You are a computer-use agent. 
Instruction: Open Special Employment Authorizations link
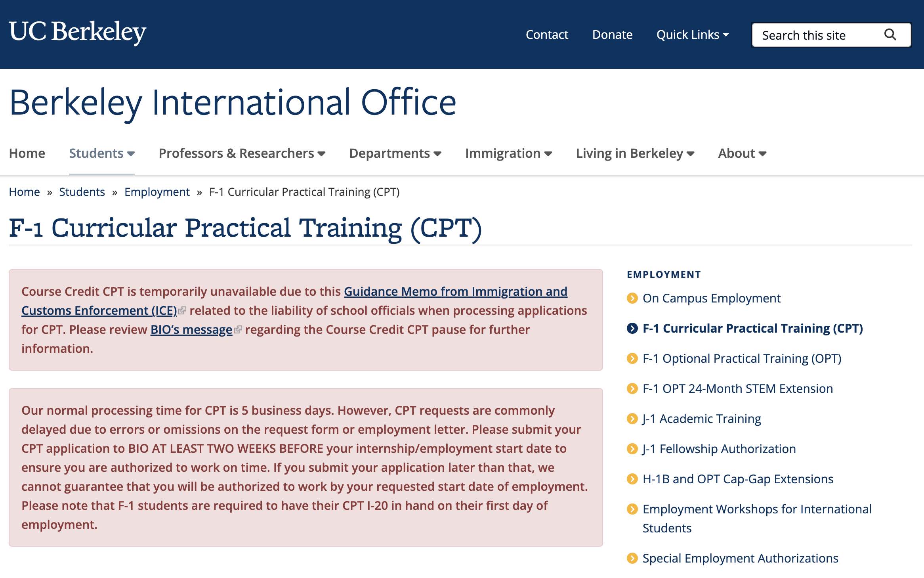point(741,558)
